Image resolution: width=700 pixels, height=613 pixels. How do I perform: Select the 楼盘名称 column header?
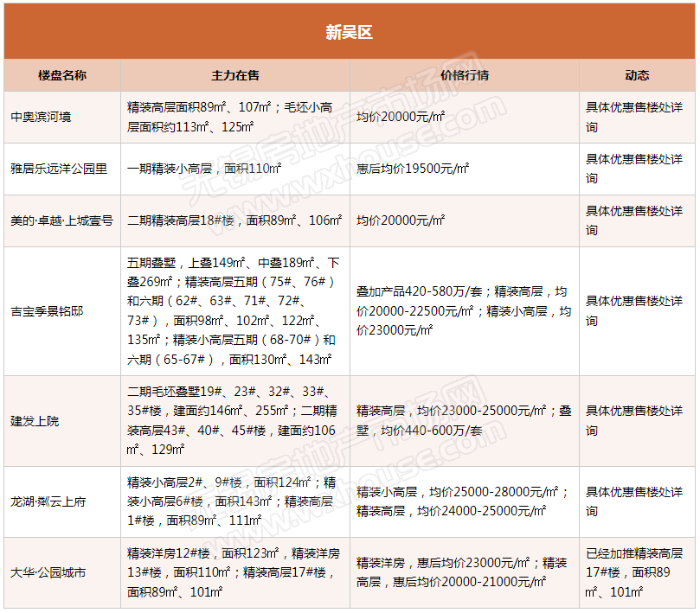pos(62,75)
